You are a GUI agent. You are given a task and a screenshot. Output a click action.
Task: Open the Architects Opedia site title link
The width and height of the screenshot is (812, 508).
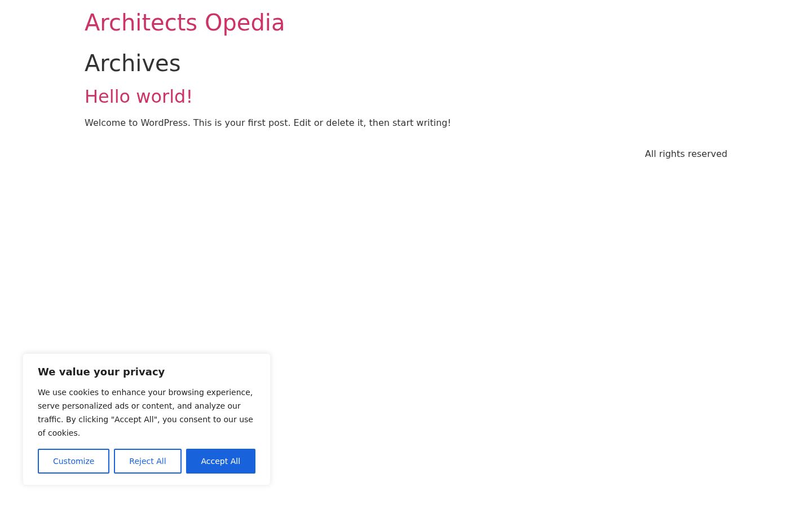pyautogui.click(x=184, y=23)
